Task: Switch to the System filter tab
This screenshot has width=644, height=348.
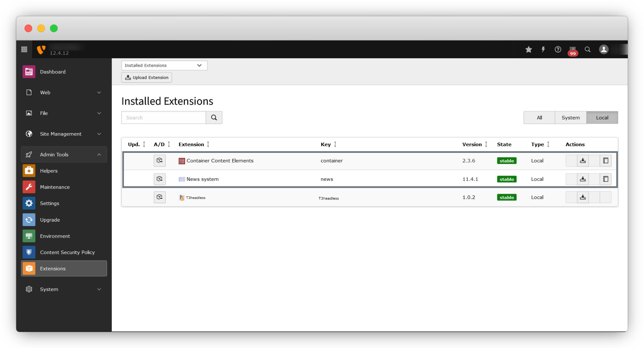Action: pyautogui.click(x=570, y=118)
